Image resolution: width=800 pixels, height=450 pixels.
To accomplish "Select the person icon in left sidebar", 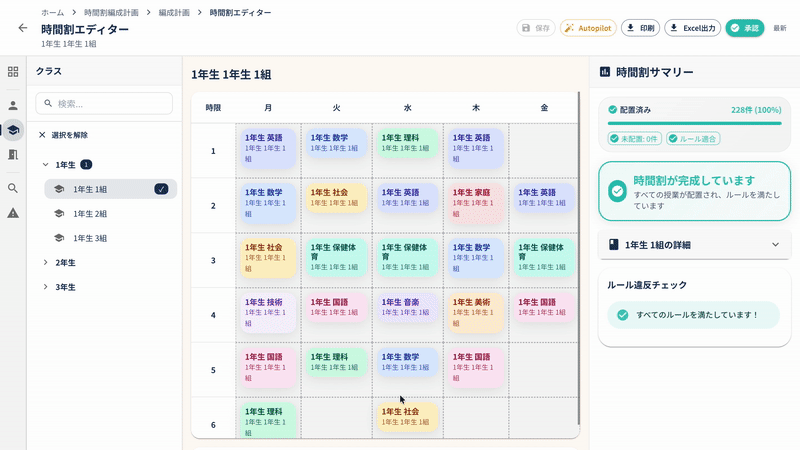I will [13, 105].
